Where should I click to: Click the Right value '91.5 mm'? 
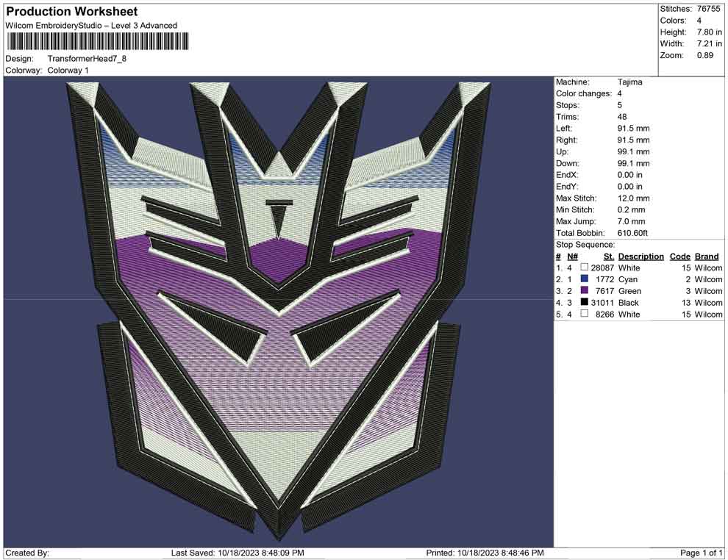[x=633, y=140]
